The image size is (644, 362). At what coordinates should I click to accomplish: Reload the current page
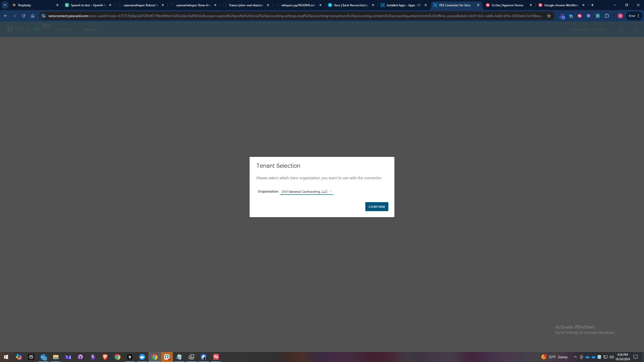coord(23,16)
